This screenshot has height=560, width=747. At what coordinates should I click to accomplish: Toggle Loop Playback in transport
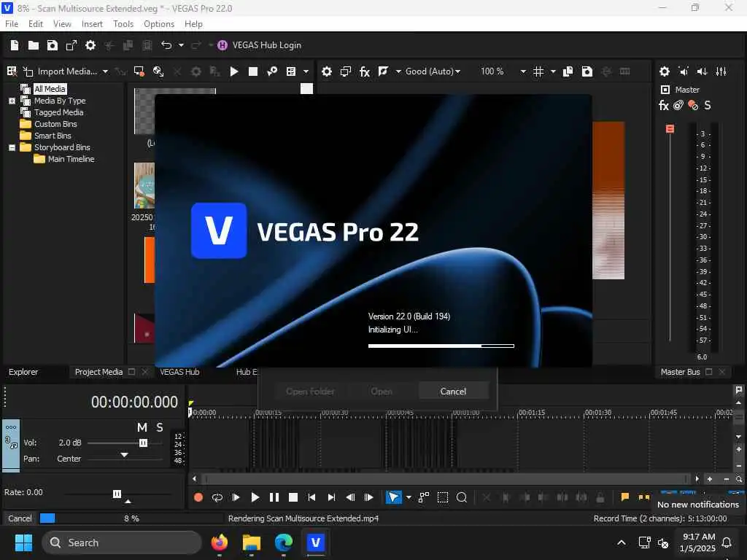click(217, 497)
